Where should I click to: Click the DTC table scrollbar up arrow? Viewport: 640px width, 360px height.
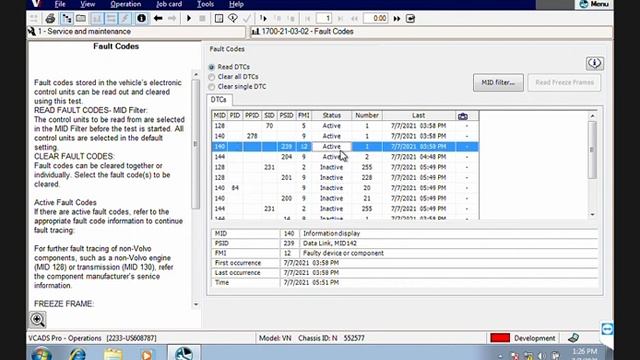tap(592, 116)
